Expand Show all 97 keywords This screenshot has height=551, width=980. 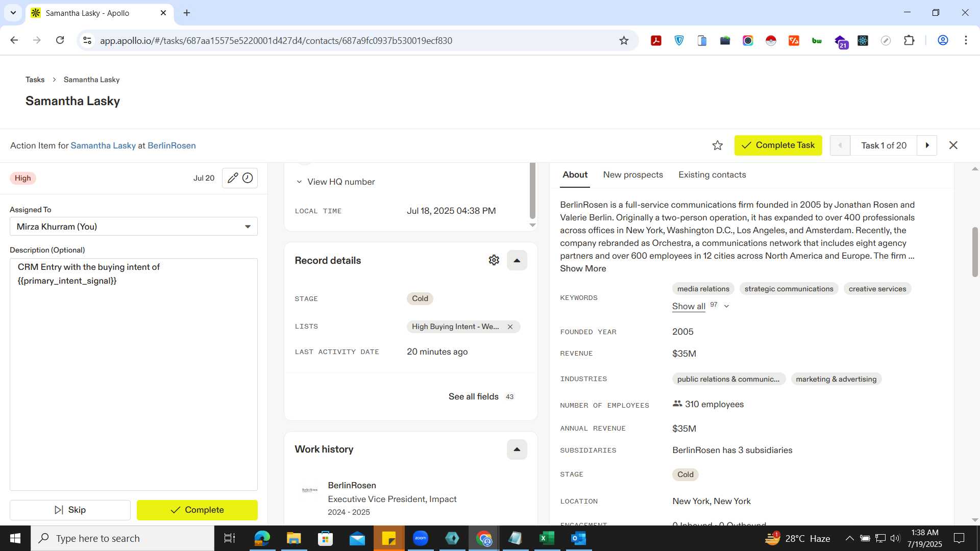(x=700, y=306)
